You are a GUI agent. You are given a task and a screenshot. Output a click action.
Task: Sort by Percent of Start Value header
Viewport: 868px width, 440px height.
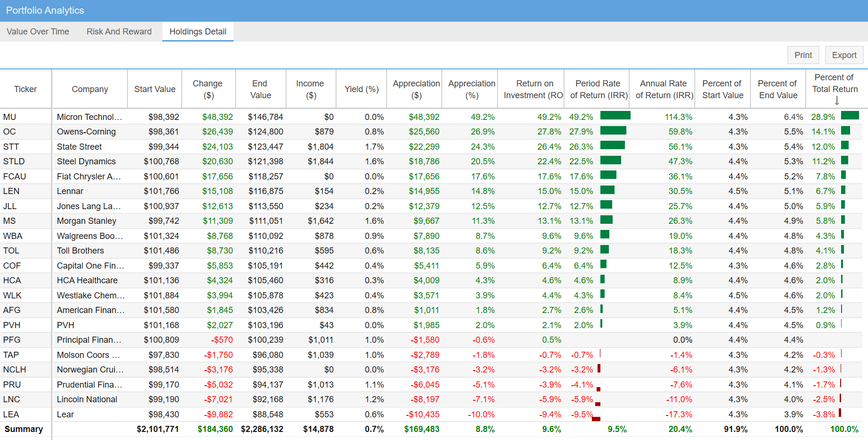click(723, 89)
